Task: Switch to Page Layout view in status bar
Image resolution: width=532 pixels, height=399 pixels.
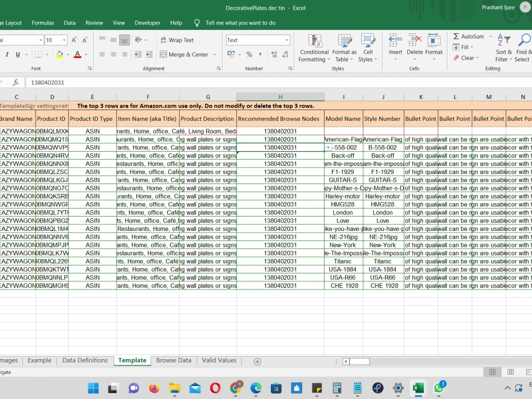Action: point(510,372)
